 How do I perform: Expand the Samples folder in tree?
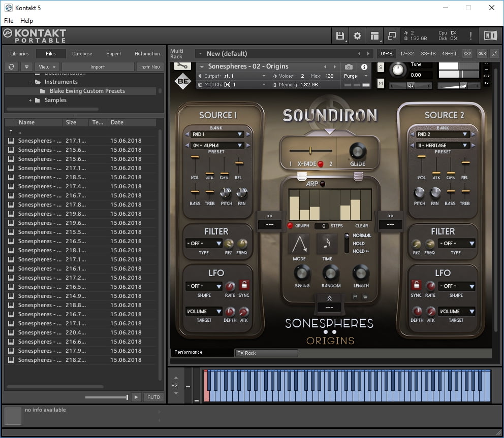pos(30,100)
